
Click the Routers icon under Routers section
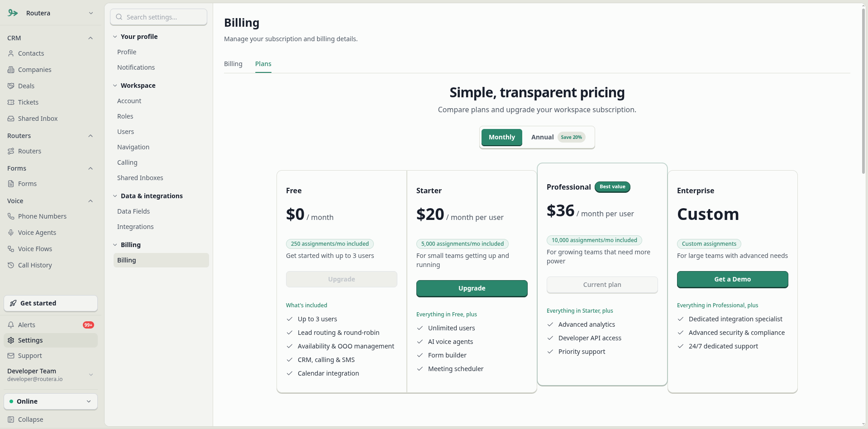[x=11, y=151]
